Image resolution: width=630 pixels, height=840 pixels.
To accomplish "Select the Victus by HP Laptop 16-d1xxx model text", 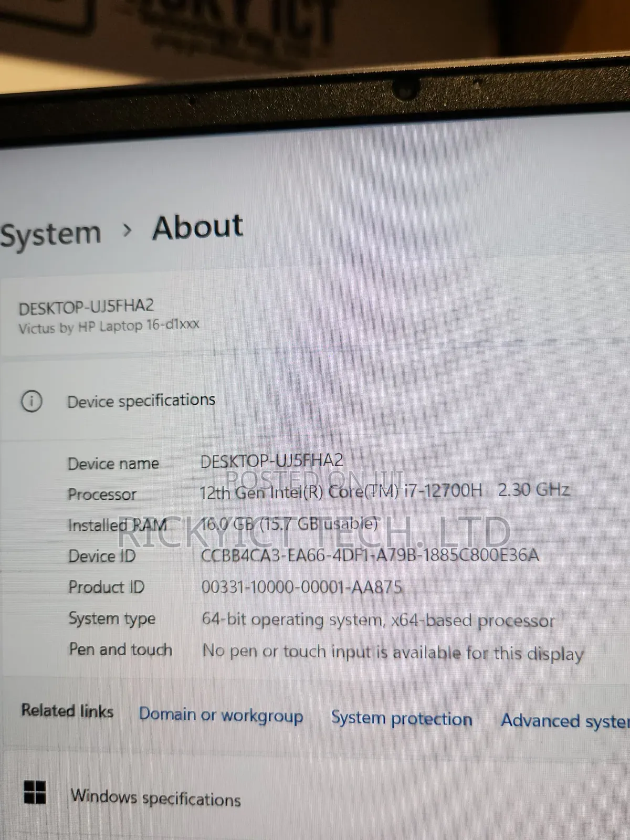I will pos(109,327).
